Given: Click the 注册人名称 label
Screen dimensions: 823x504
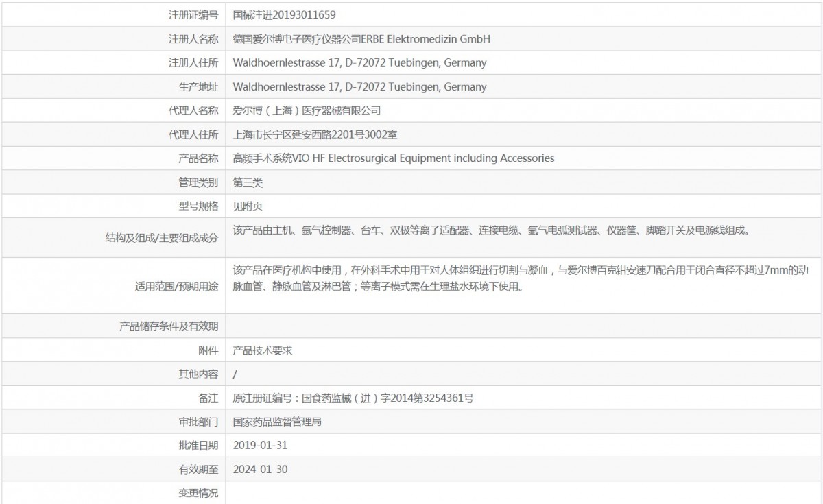Looking at the screenshot, I should tap(193, 38).
